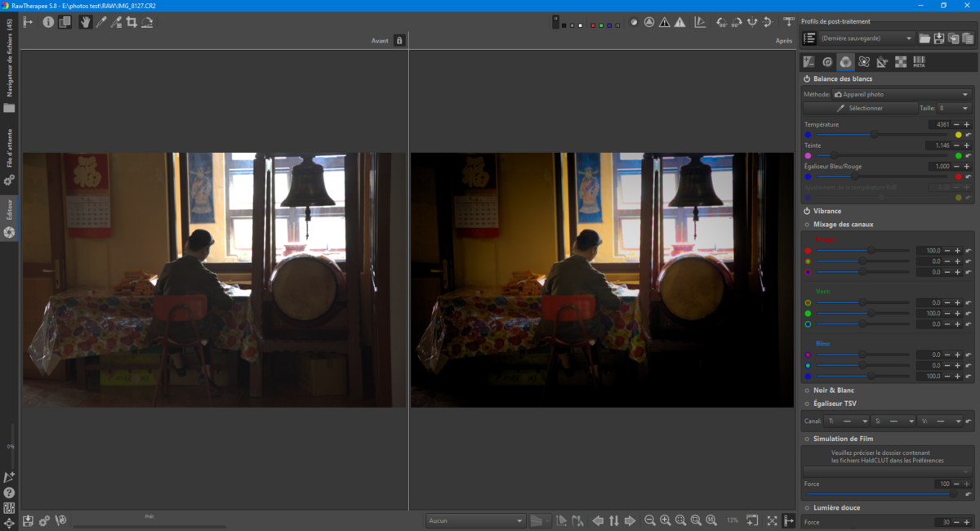Viewport: 980px width, 531px height.
Task: Open the File d'attente side tab
Action: [9, 158]
